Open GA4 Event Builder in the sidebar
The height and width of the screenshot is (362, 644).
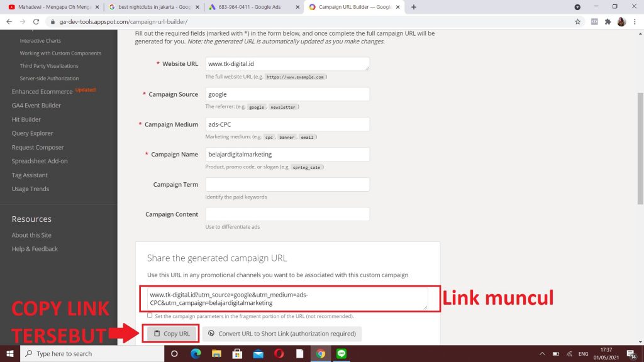click(36, 106)
